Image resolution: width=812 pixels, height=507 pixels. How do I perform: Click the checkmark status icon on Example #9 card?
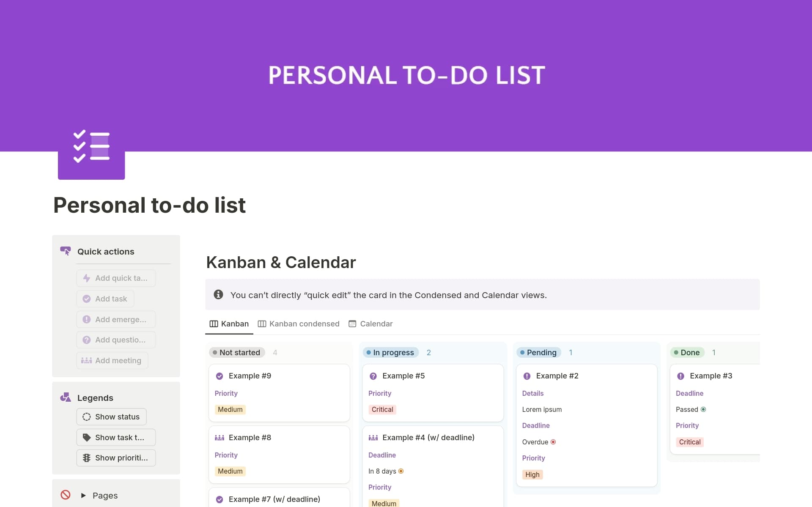click(x=220, y=375)
